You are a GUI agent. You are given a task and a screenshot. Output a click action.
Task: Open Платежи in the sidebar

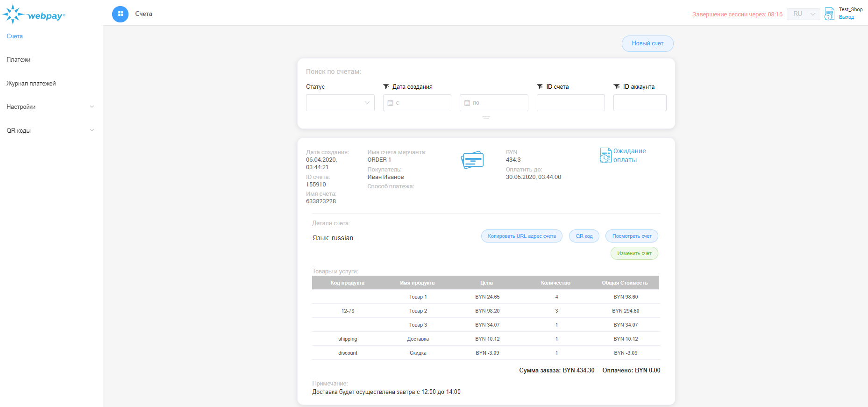pyautogui.click(x=19, y=60)
